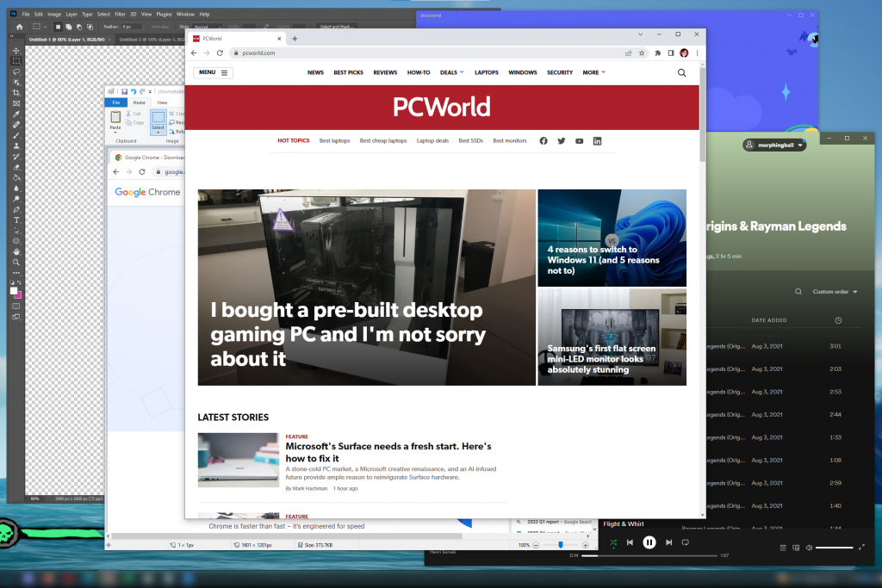Open the queue in Spotify

(x=783, y=548)
